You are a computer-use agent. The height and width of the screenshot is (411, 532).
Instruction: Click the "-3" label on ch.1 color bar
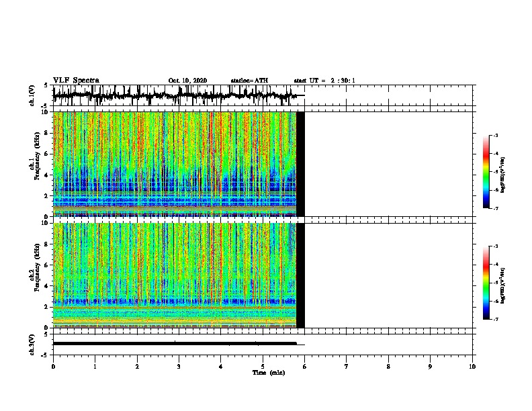(495, 136)
